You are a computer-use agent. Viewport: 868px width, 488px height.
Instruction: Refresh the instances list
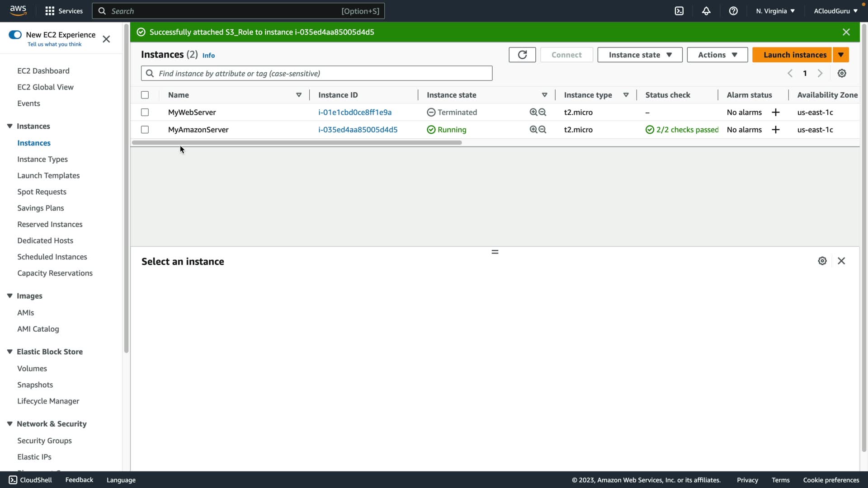[522, 55]
